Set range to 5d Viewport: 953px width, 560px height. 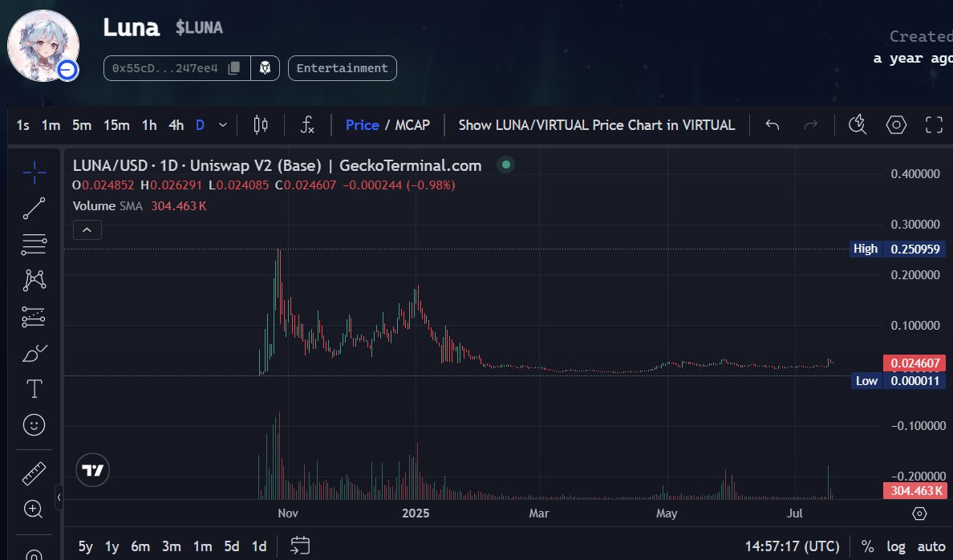tap(232, 546)
